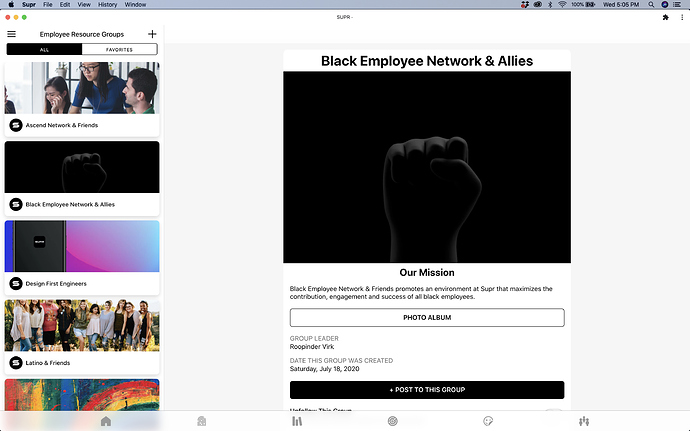Go to the Home tab in bottom bar

click(x=106, y=421)
